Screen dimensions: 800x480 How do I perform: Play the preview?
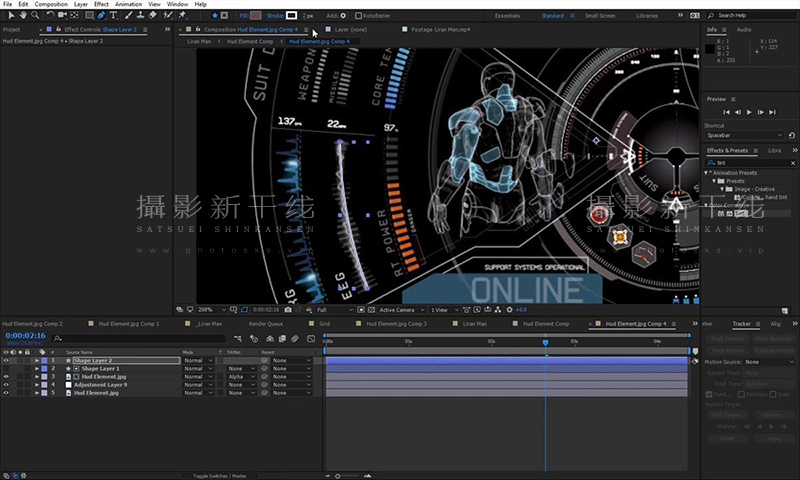click(x=749, y=112)
